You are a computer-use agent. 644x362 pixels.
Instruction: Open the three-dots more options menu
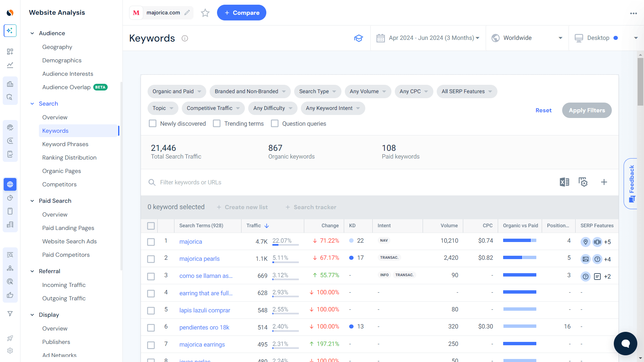click(633, 13)
